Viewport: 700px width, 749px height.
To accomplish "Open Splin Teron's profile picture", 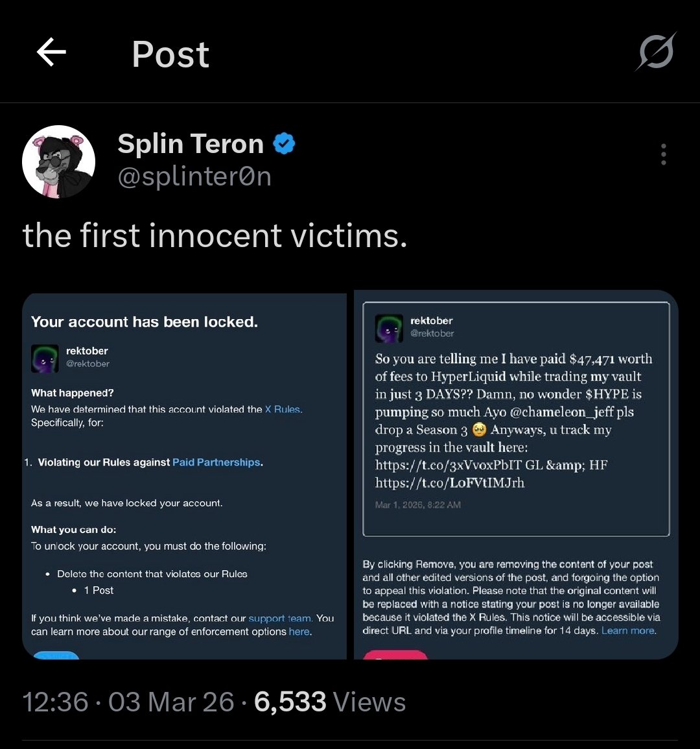I will tap(59, 161).
